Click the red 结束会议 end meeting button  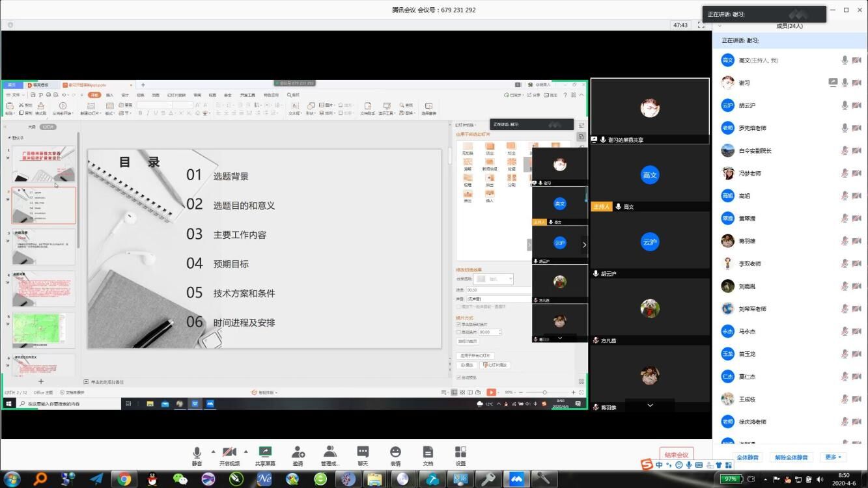tap(676, 455)
